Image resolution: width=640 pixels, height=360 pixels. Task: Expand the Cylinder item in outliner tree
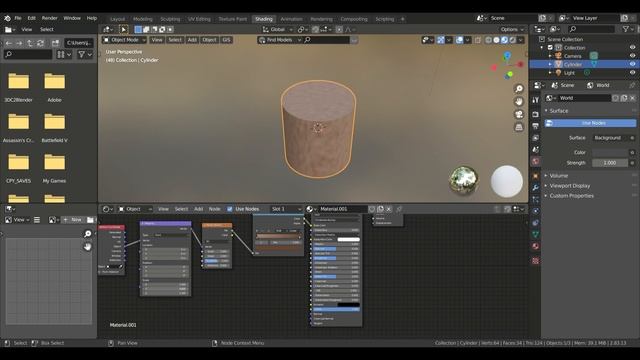[550, 64]
